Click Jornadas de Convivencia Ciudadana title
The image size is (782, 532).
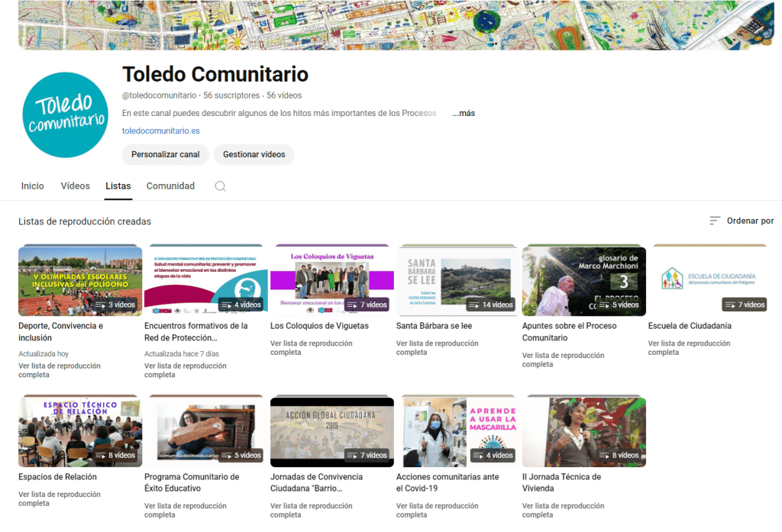(x=317, y=482)
